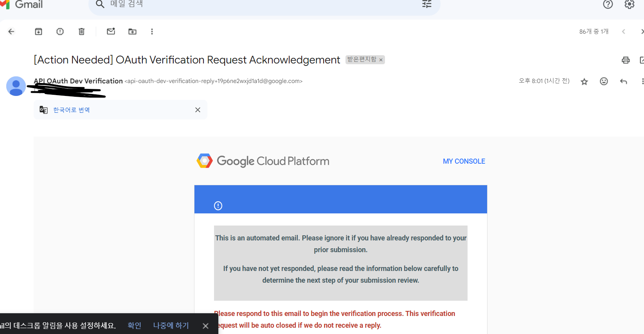
Task: Click the sender avatar picture
Action: pyautogui.click(x=16, y=86)
